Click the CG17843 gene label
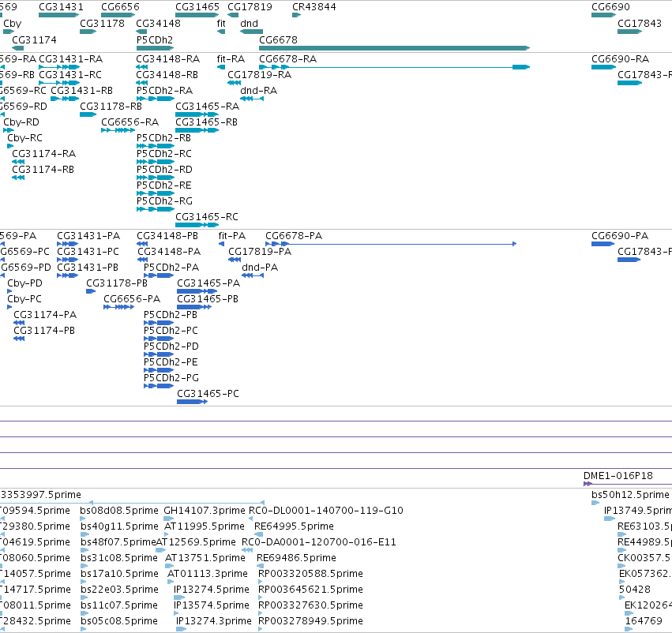Image resolution: width=672 pixels, height=633 pixels. coord(640,23)
